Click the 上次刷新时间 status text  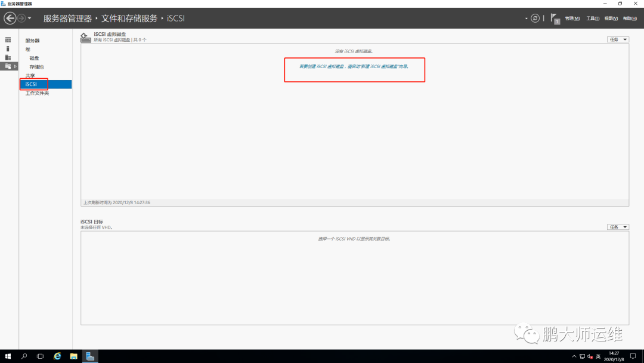coord(117,202)
